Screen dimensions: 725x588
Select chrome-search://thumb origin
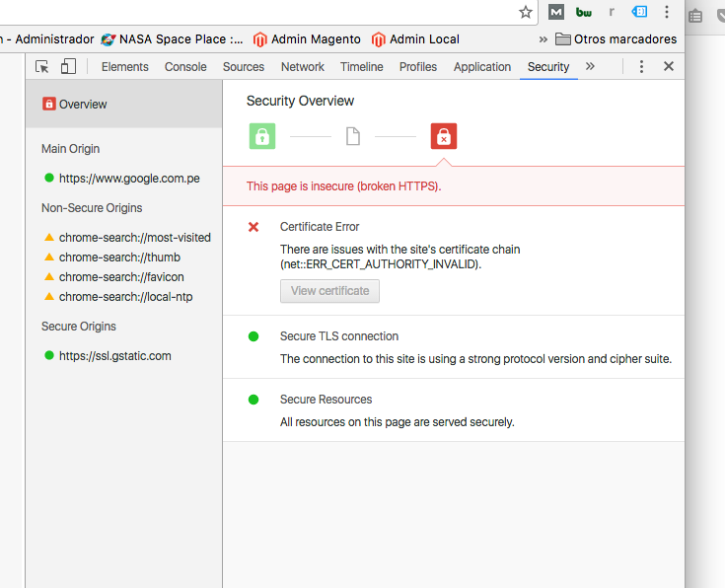pos(119,257)
